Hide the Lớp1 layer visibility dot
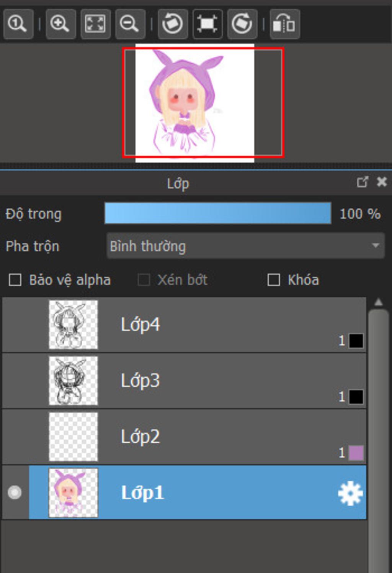Image resolution: width=392 pixels, height=573 pixels. 15,493
